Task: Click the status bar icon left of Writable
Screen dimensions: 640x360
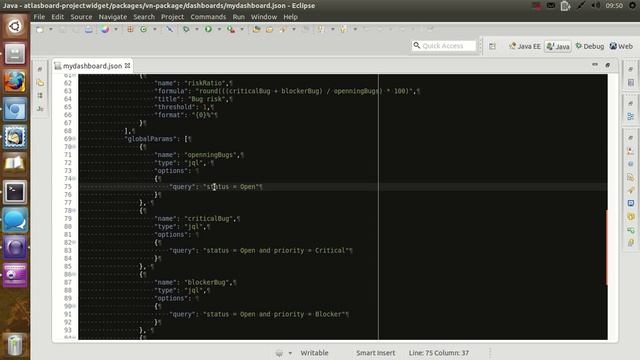Action: pyautogui.click(x=279, y=353)
